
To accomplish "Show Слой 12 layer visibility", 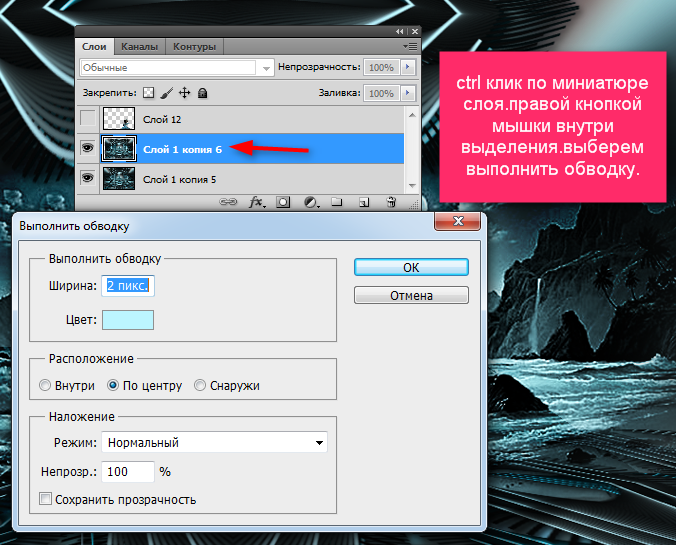I will point(88,118).
